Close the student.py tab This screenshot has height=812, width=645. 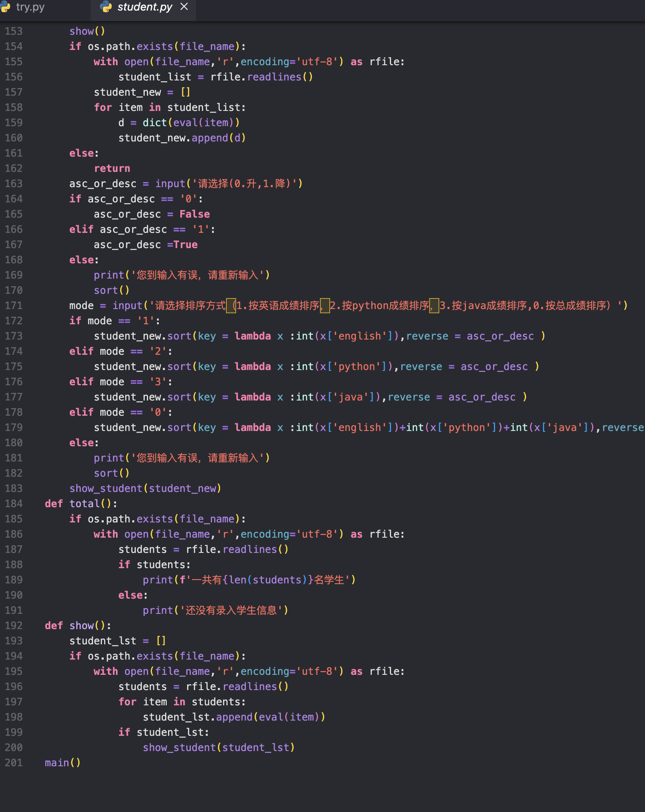184,7
